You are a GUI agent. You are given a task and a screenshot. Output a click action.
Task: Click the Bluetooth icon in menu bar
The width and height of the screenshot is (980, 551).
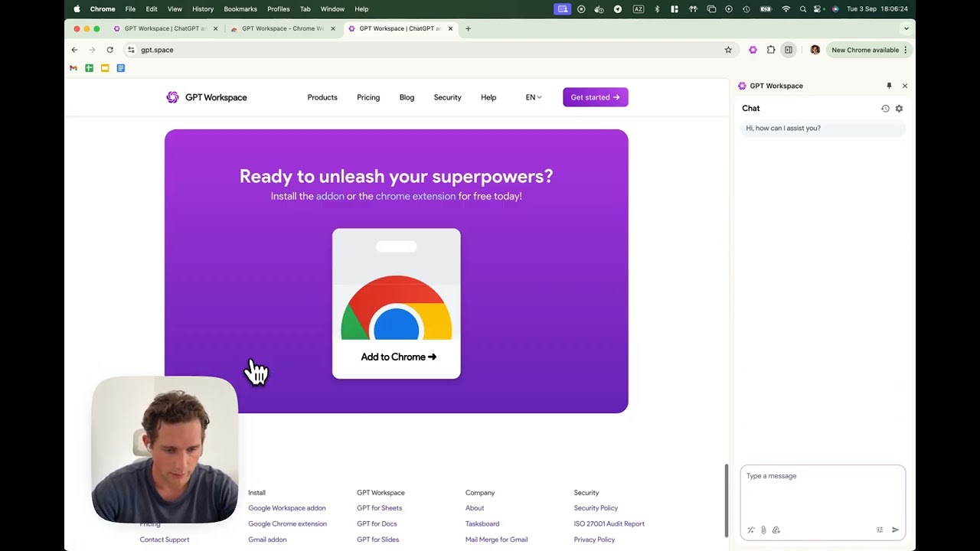[656, 9]
